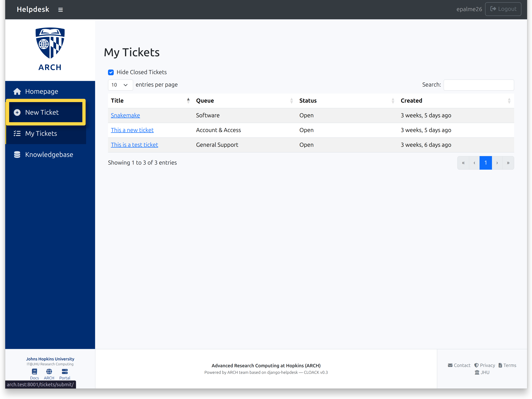
Task: Open the Snakemake ticket link
Action: (125, 115)
